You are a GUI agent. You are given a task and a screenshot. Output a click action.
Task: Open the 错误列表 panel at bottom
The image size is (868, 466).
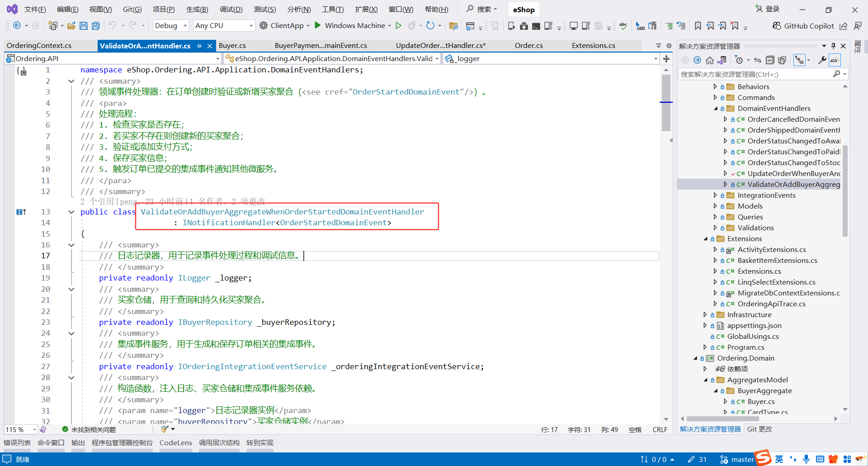[17, 443]
